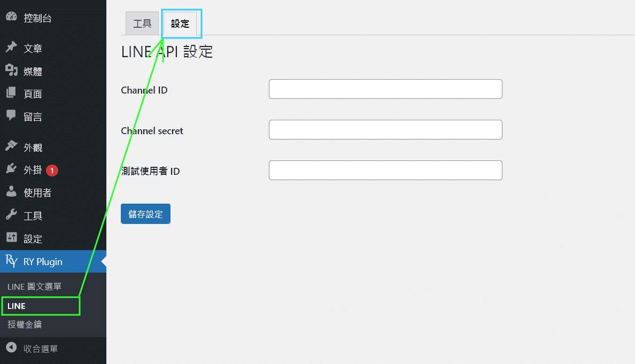Click into the Channel secret field
The image size is (635, 364).
(385, 130)
